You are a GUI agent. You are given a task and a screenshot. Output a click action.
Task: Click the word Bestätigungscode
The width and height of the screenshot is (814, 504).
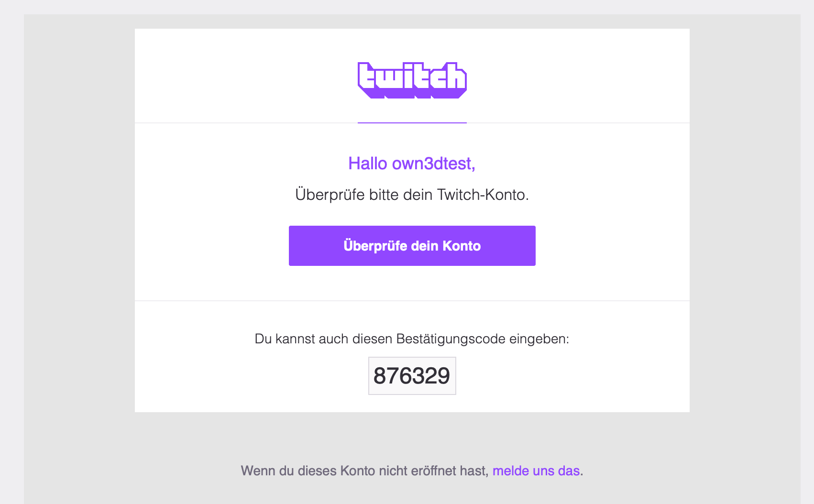(x=451, y=339)
